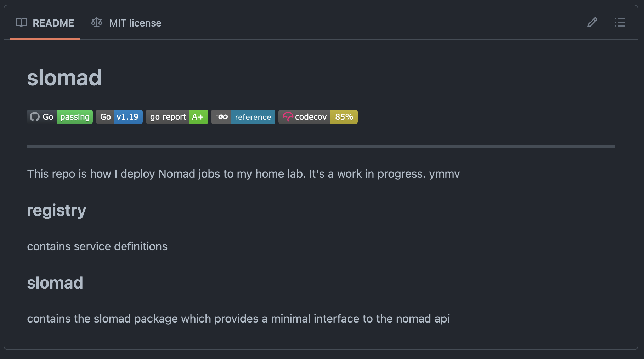Click the top "slomad" title heading
Screen dimensions: 644x359
click(x=64, y=78)
